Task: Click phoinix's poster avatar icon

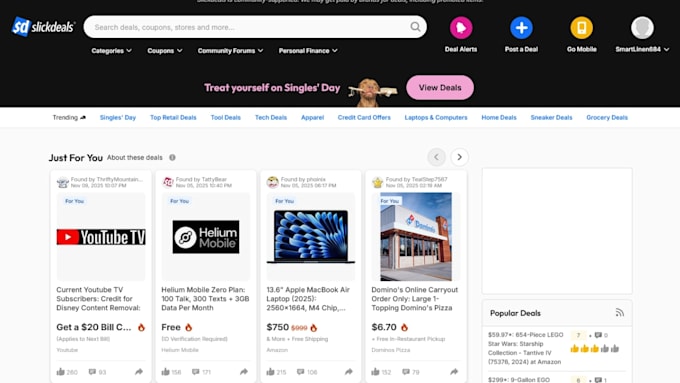Action: [x=273, y=182]
